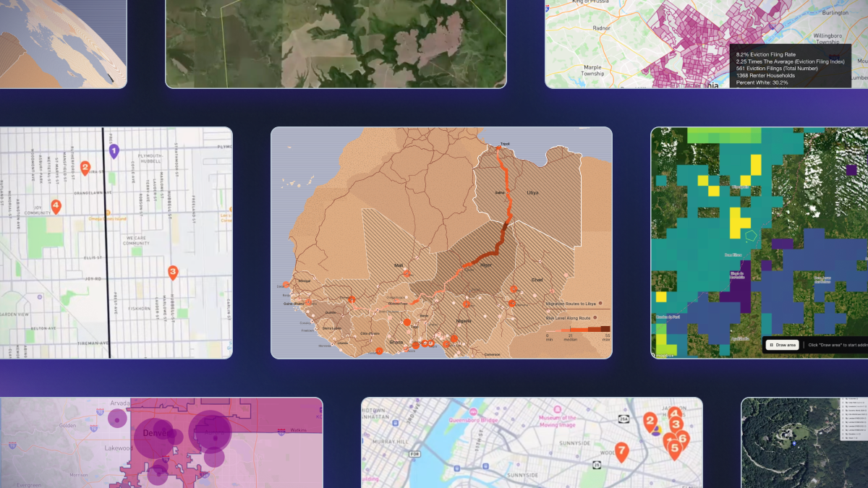Click the Draw area button

783,345
